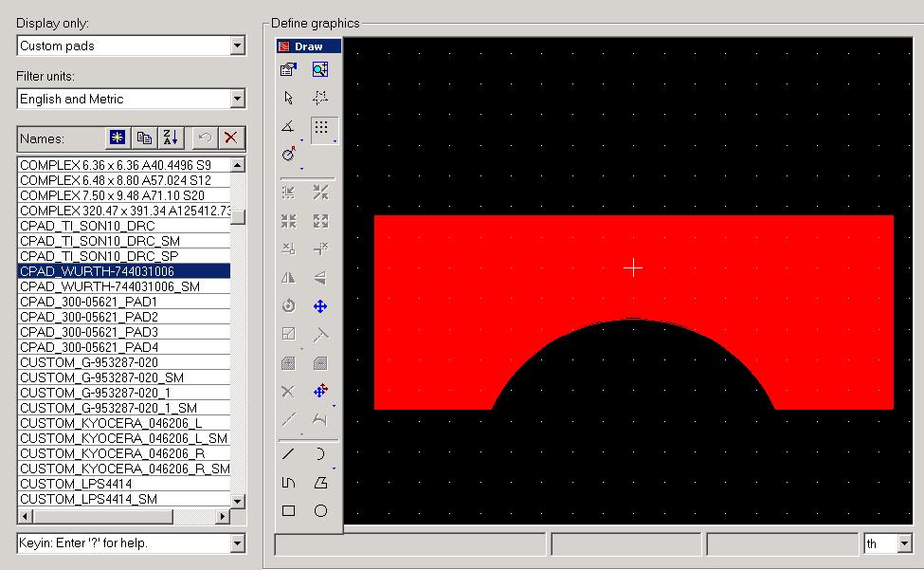
Task: Select the Polyline drawing tool
Action: (288, 483)
